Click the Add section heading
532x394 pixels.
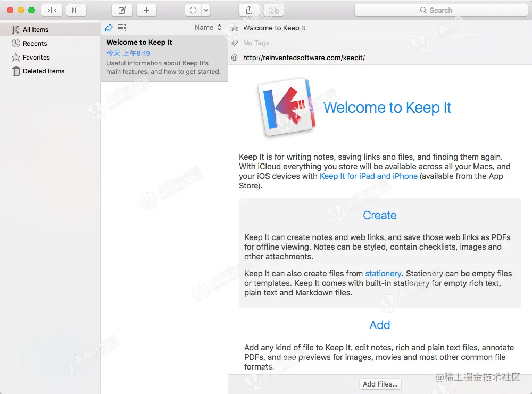coord(380,325)
